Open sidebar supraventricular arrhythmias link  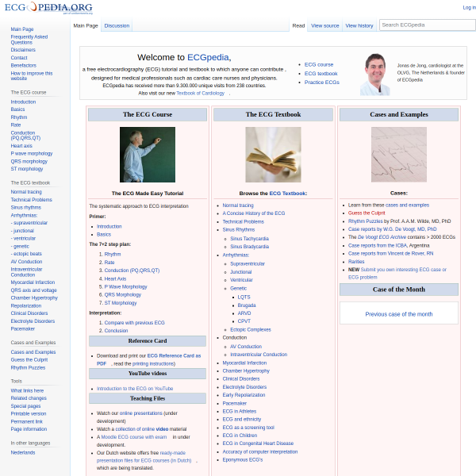[x=29, y=223]
